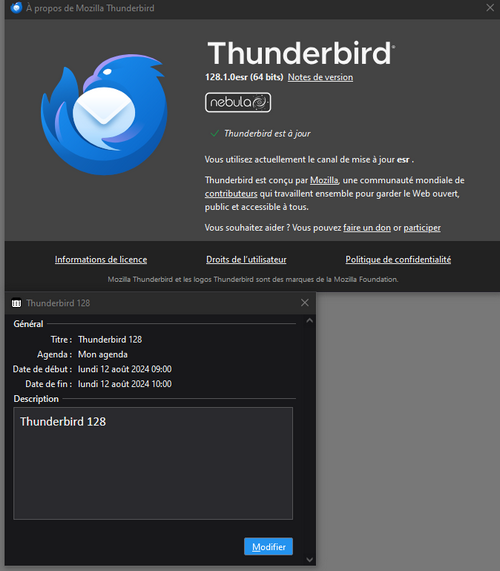Close the About Mozilla Thunderbird window
Viewport: 500px width, 571px height.
click(x=490, y=8)
